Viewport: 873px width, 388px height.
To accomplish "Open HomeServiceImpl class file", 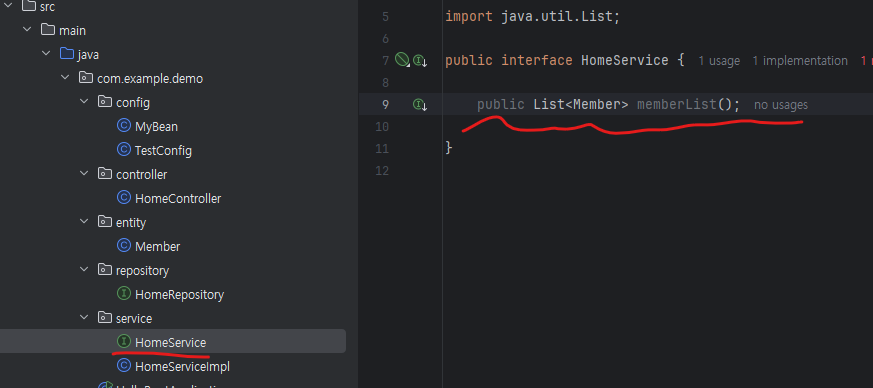I will 182,366.
